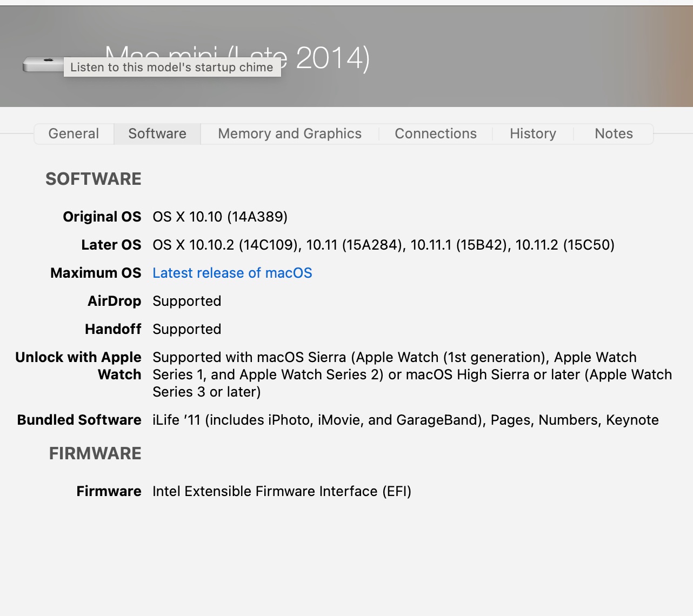This screenshot has width=693, height=616.
Task: Open the Memory and Graphics tab
Action: 290,133
